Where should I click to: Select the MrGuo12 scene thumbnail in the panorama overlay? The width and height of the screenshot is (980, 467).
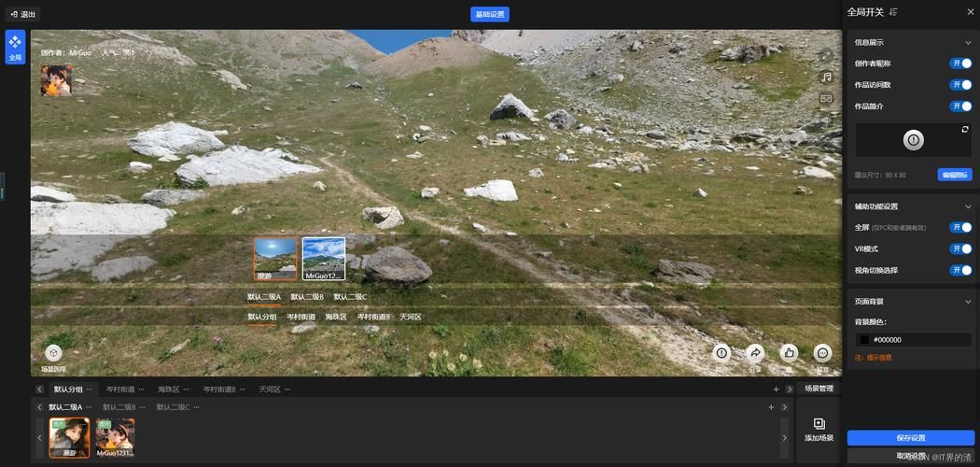[324, 259]
